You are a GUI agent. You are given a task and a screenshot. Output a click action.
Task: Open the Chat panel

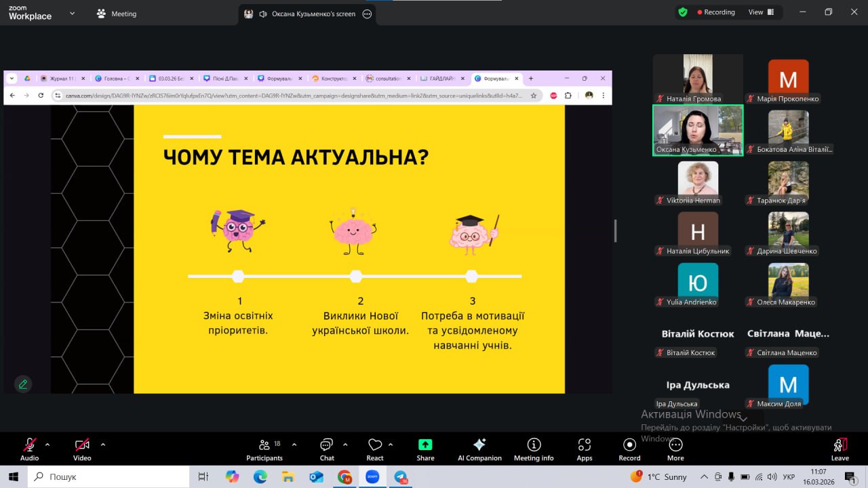(327, 449)
